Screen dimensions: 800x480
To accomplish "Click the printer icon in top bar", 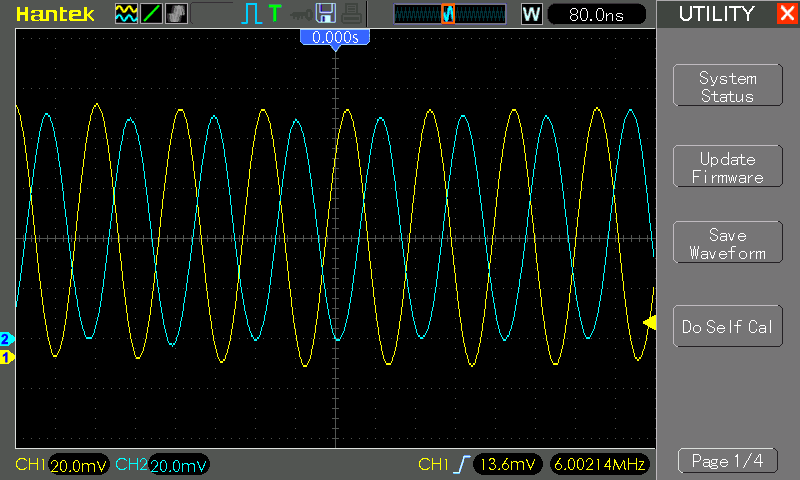I will pyautogui.click(x=350, y=14).
